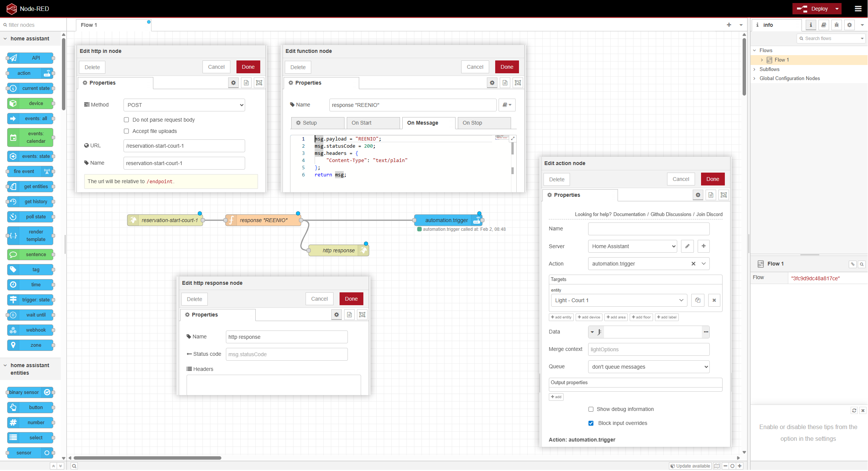The image size is (868, 471).
Task: Refresh the tips box icon
Action: pyautogui.click(x=854, y=410)
